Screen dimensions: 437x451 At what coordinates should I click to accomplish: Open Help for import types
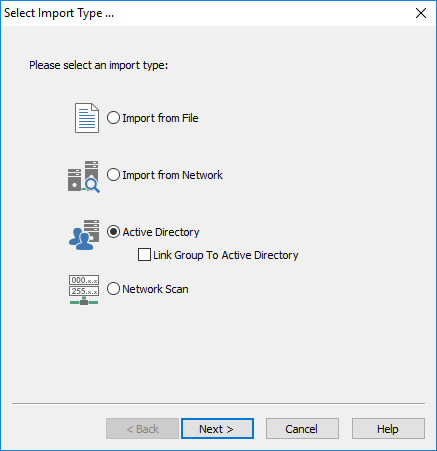(388, 429)
